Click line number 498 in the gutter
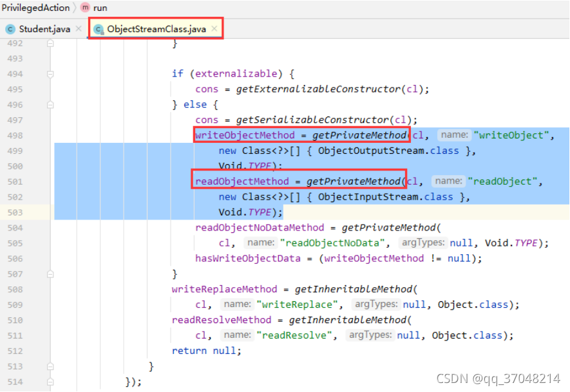This screenshot has width=570, height=392. pos(15,136)
